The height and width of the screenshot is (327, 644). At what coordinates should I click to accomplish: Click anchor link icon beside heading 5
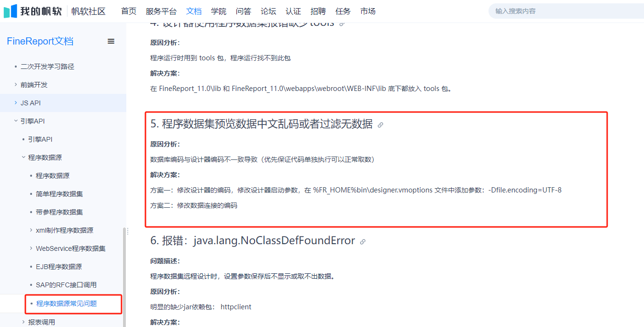[x=380, y=125]
